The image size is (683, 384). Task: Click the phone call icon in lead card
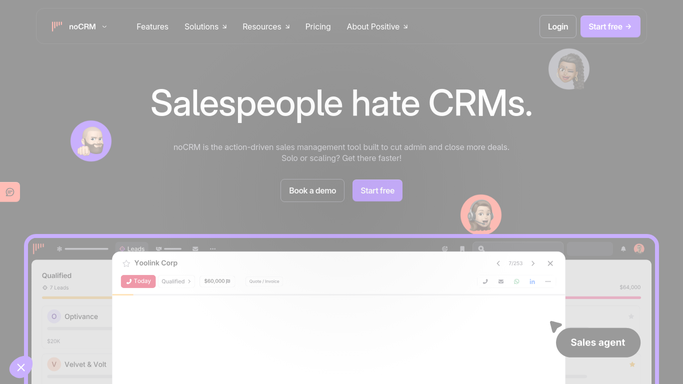[485, 282]
